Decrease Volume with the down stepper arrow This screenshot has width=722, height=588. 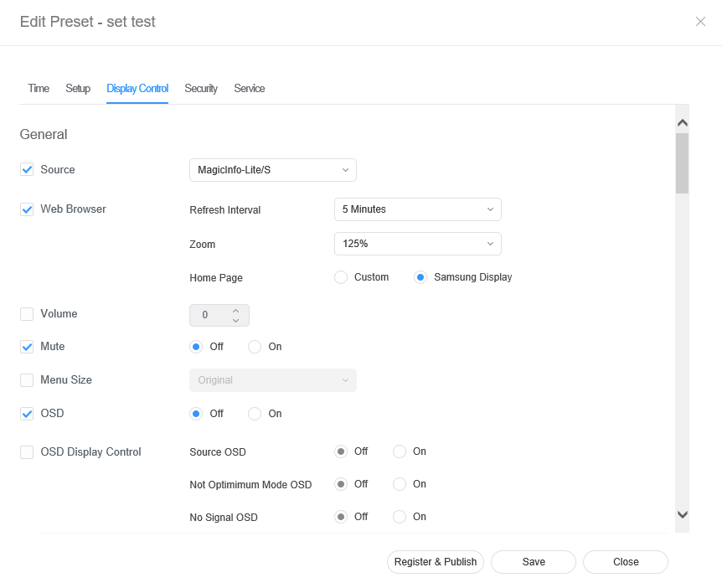click(235, 321)
